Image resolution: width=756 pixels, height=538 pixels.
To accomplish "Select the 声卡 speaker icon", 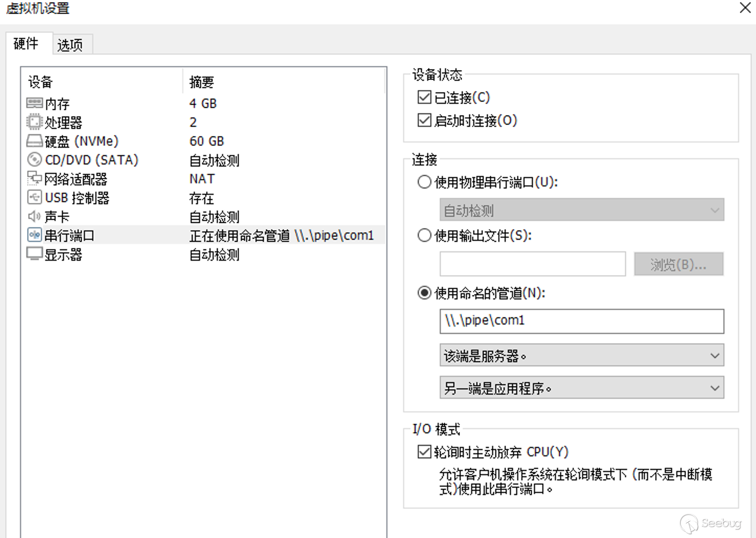I will pos(35,216).
